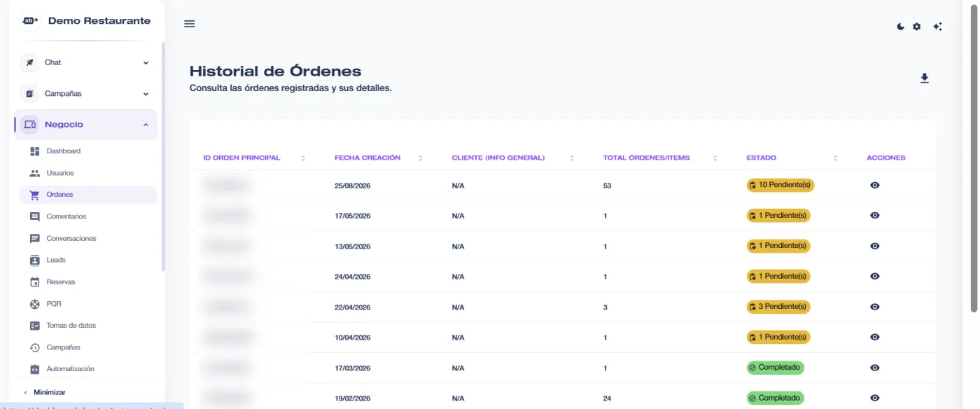The height and width of the screenshot is (409, 980).
Task: Click the Comentarios message icon
Action: [35, 216]
